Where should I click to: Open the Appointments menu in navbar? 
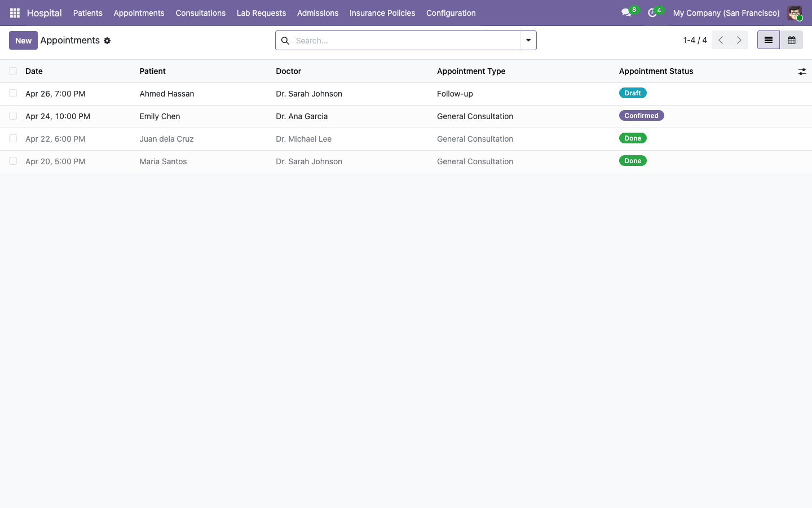[x=139, y=13]
